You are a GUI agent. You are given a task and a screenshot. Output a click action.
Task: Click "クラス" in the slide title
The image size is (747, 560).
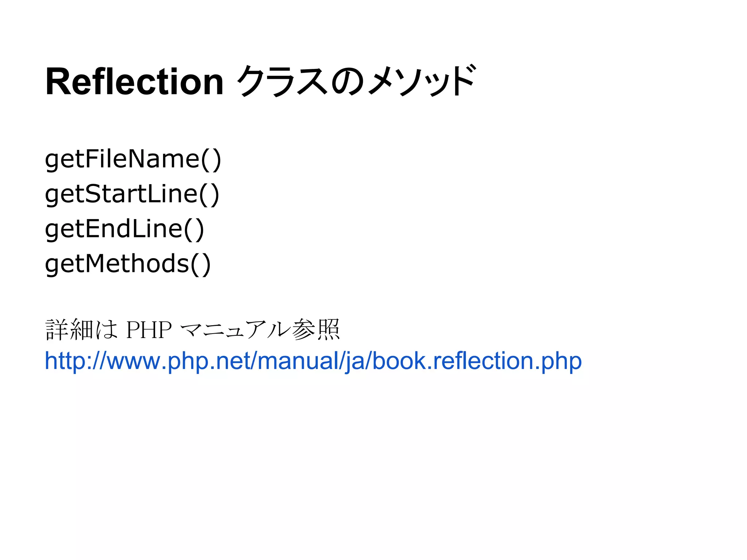tap(283, 81)
